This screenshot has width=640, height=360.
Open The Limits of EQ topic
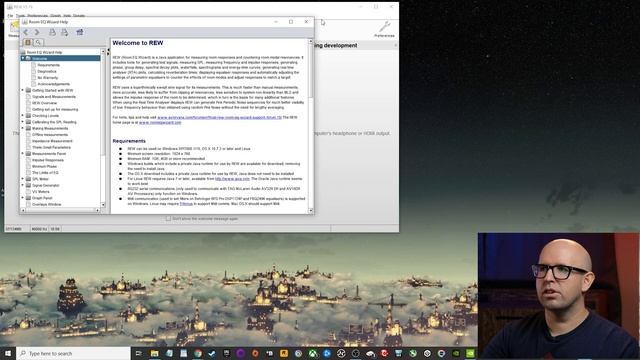(x=45, y=173)
